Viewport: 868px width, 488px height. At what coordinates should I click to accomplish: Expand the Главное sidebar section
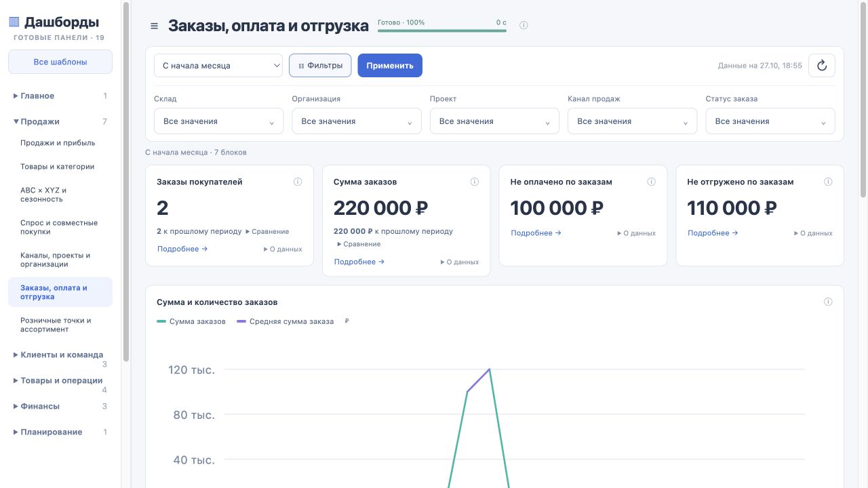[60, 96]
